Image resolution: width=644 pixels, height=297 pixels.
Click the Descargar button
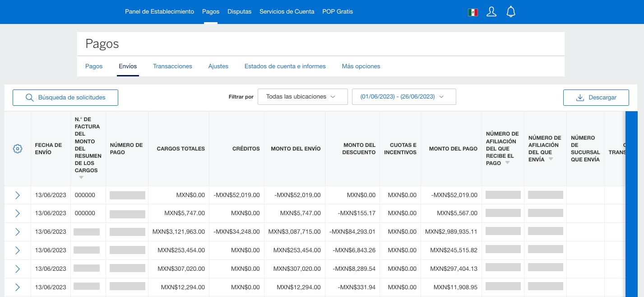click(x=596, y=98)
